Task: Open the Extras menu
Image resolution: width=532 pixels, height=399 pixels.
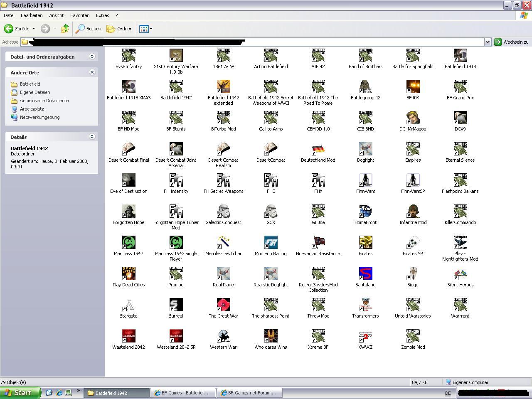Action: [x=102, y=15]
